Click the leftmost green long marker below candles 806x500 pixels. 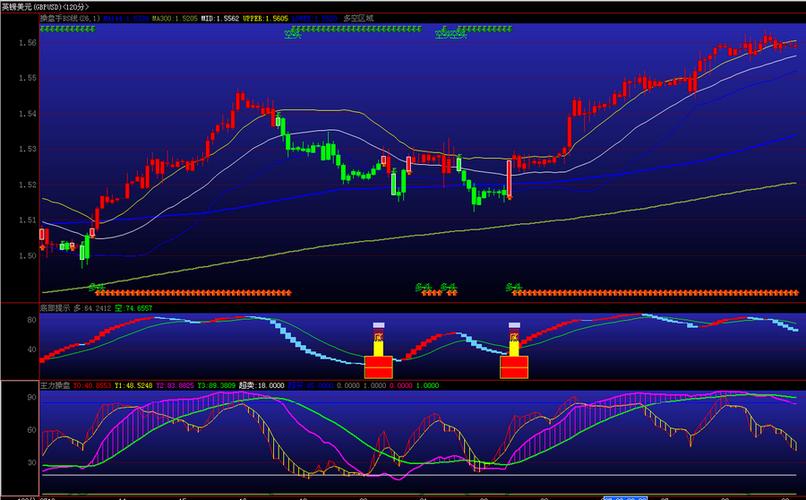97,286
